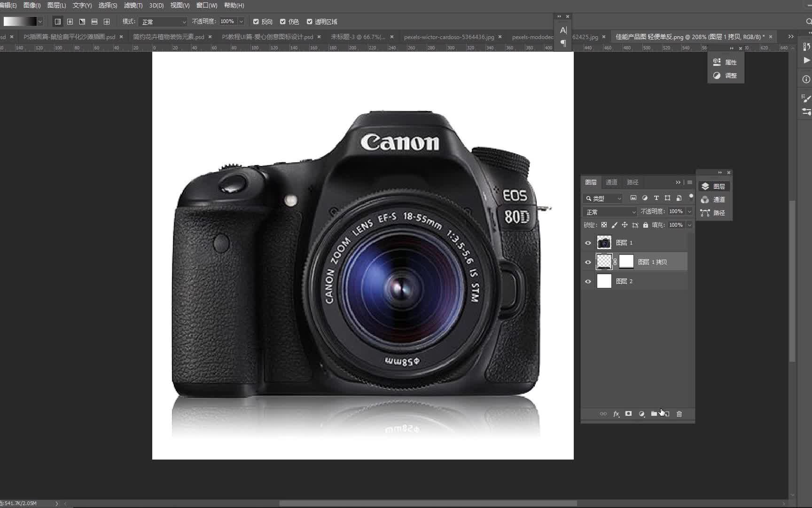The image size is (812, 508).
Task: Filter layers by smart objects icon
Action: tap(679, 198)
